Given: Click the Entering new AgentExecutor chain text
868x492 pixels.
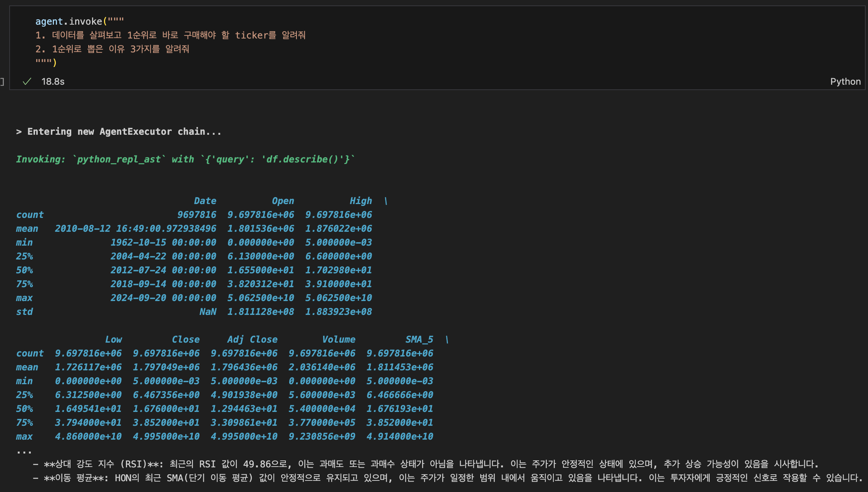Looking at the screenshot, I should (x=119, y=132).
